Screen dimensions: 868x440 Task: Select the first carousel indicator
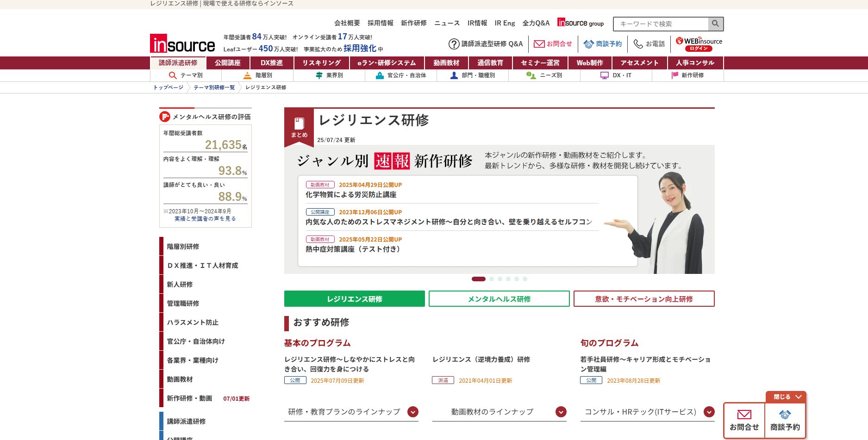click(x=479, y=279)
